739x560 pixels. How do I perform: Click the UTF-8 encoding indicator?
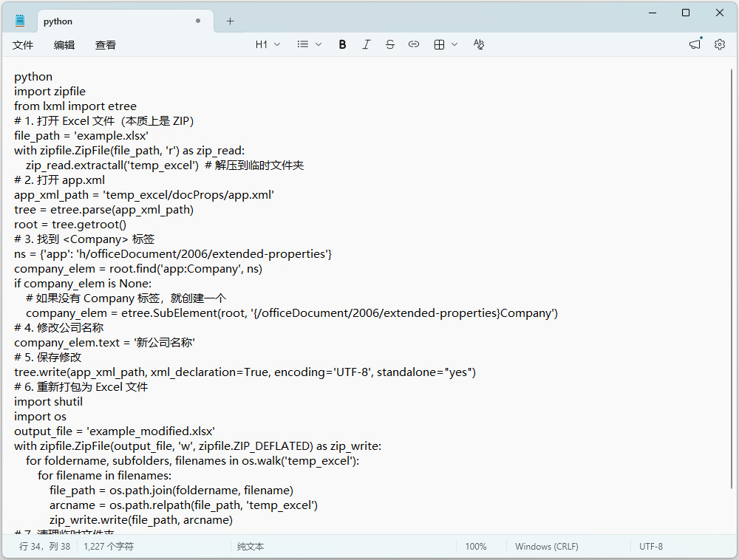pyautogui.click(x=651, y=547)
